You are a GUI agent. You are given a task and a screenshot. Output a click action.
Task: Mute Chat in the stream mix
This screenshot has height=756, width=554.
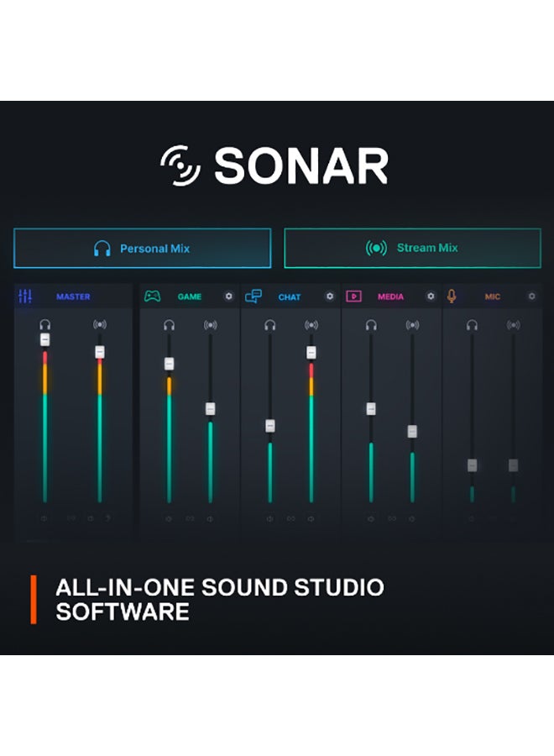pos(311,519)
